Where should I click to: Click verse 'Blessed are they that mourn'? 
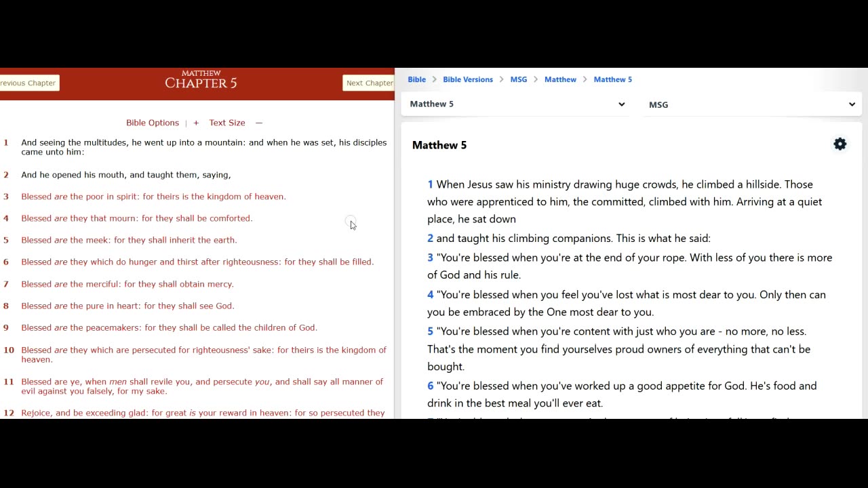tap(137, 218)
